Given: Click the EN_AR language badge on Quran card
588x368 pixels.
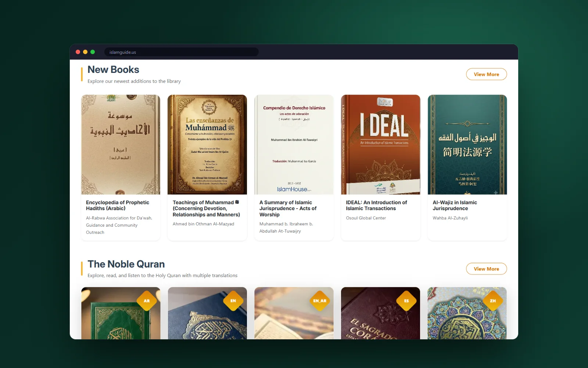Looking at the screenshot, I should 320,301.
